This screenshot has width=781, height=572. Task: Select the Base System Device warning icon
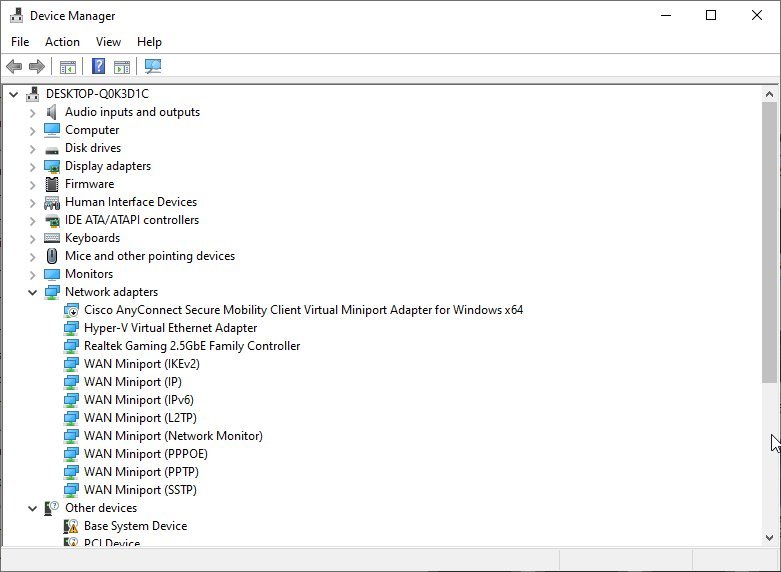[x=71, y=526]
